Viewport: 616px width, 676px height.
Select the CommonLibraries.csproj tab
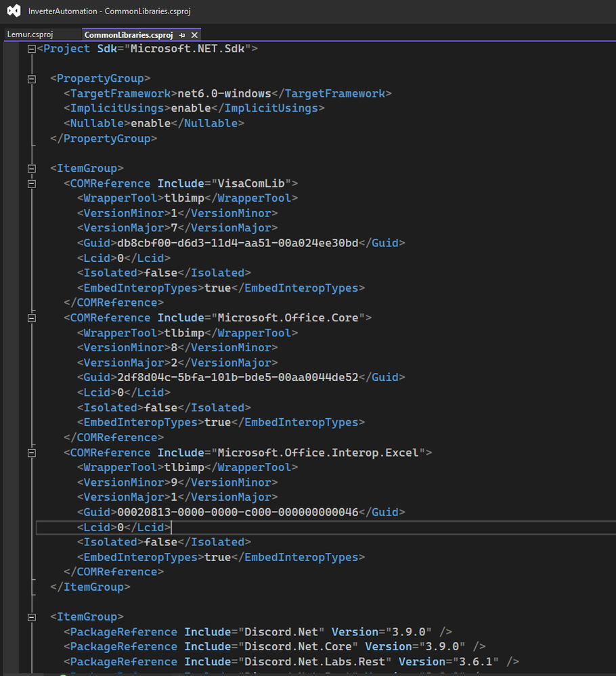pos(129,35)
